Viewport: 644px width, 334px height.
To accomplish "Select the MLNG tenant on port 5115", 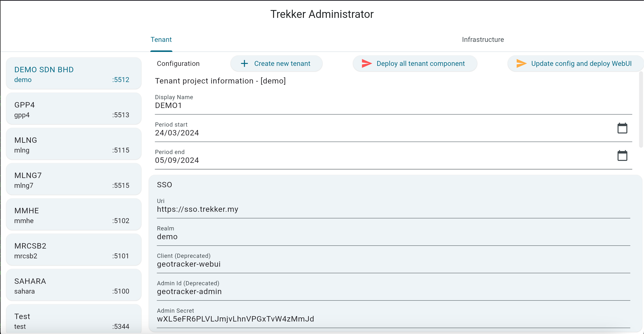I will [73, 144].
